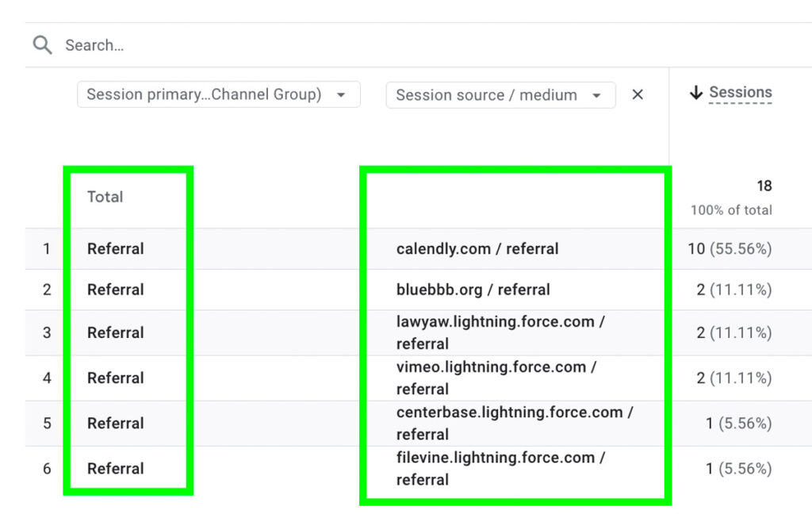Screen dimensions: 812x514
Task: Open the Session source / medium dropdown
Action: (x=500, y=95)
